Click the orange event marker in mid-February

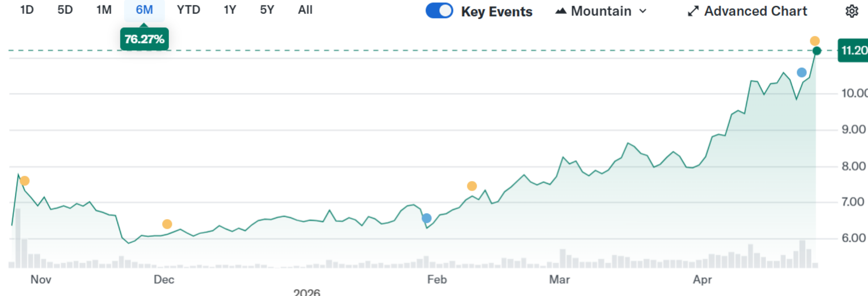(472, 186)
